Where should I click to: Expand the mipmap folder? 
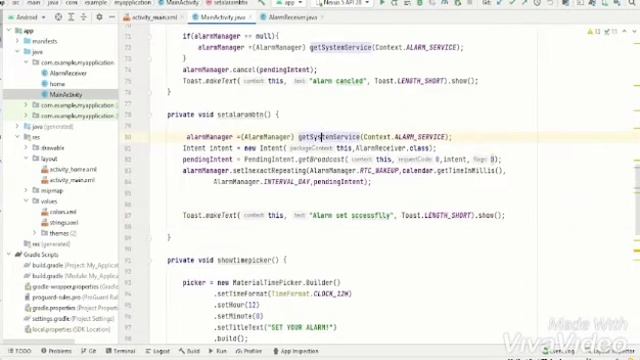[x=26, y=190]
